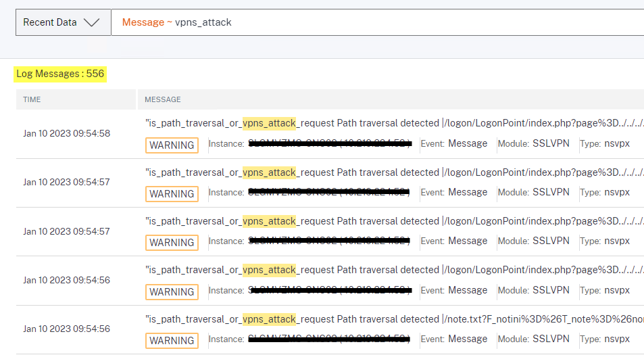Viewport: 644px width, 355px height.
Task: Click Type: nsvpx in the 09:54:58 row
Action: (605, 143)
